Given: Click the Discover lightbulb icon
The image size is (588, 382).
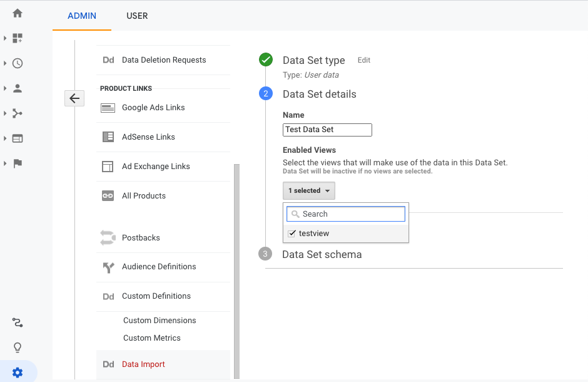Looking at the screenshot, I should [x=18, y=348].
